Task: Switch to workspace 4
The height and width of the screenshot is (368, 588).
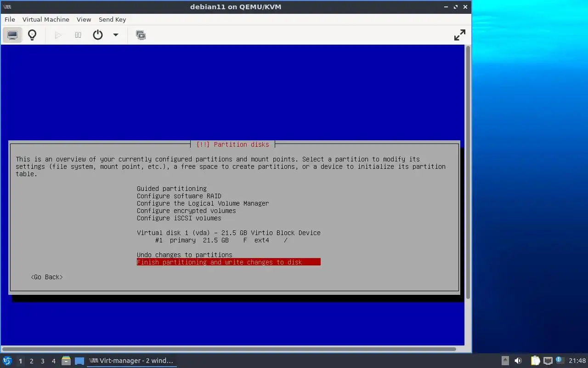Action: pos(53,361)
